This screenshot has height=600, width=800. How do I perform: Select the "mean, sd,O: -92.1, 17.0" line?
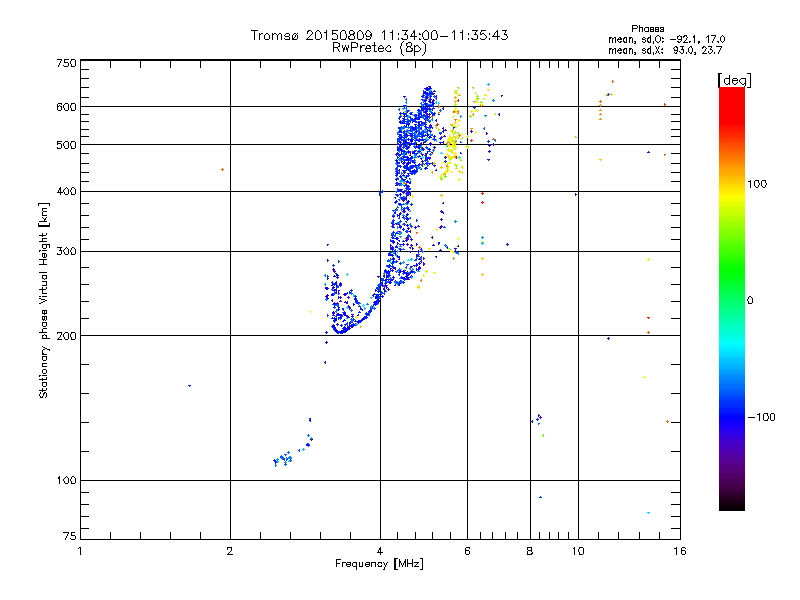pos(666,40)
